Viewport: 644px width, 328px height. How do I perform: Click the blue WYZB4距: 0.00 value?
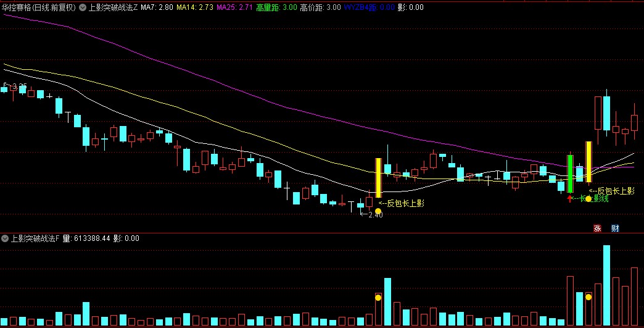pos(369,7)
